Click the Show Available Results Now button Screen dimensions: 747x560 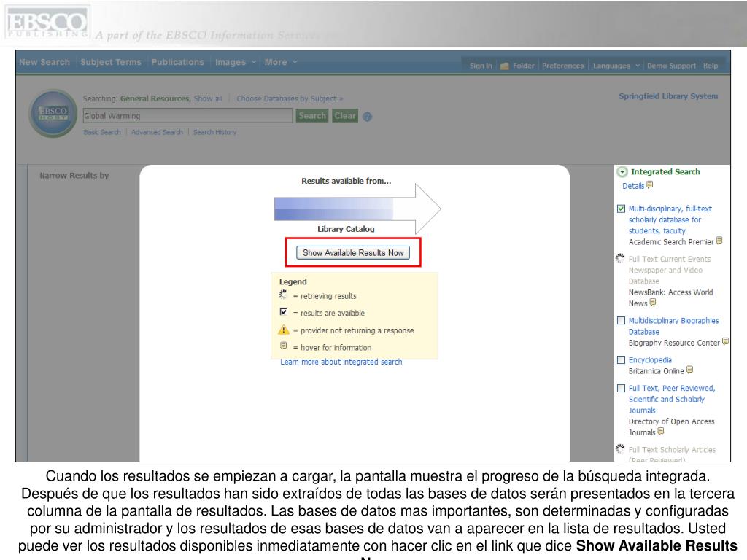click(x=353, y=253)
